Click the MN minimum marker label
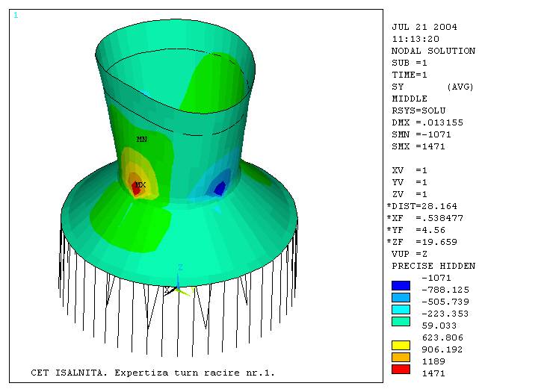Screen dimensions: 556x392 coord(141,140)
